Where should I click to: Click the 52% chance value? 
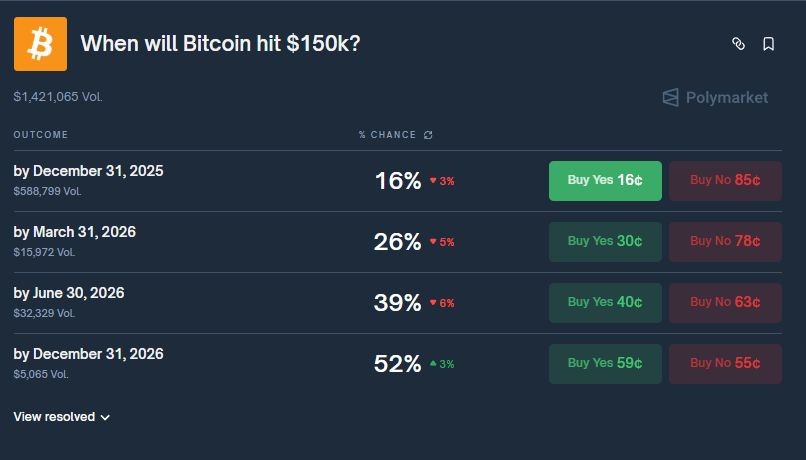[x=397, y=364]
